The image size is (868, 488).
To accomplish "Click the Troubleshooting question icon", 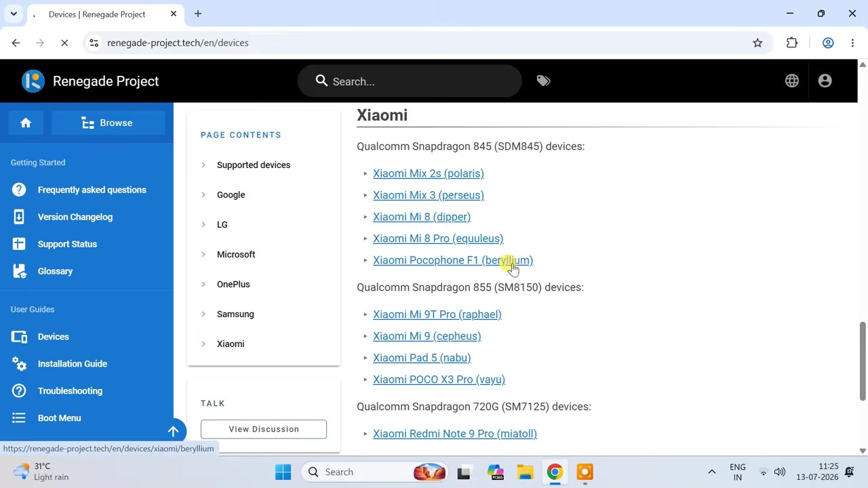I will click(x=19, y=391).
